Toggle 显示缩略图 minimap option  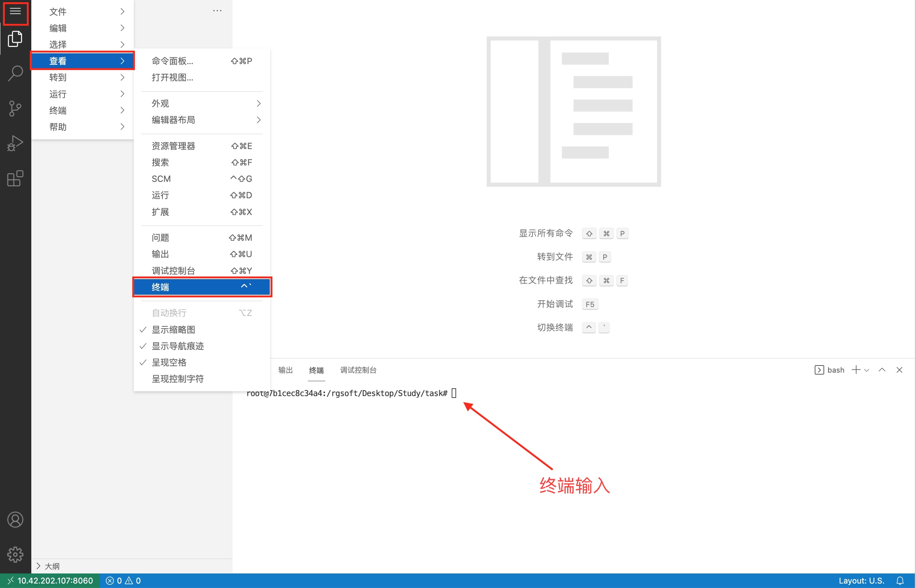[173, 329]
